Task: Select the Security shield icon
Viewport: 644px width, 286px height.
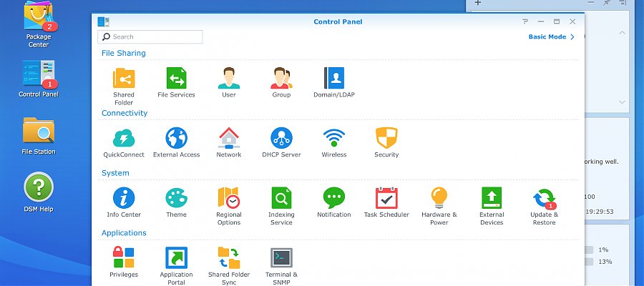Action: click(x=386, y=138)
